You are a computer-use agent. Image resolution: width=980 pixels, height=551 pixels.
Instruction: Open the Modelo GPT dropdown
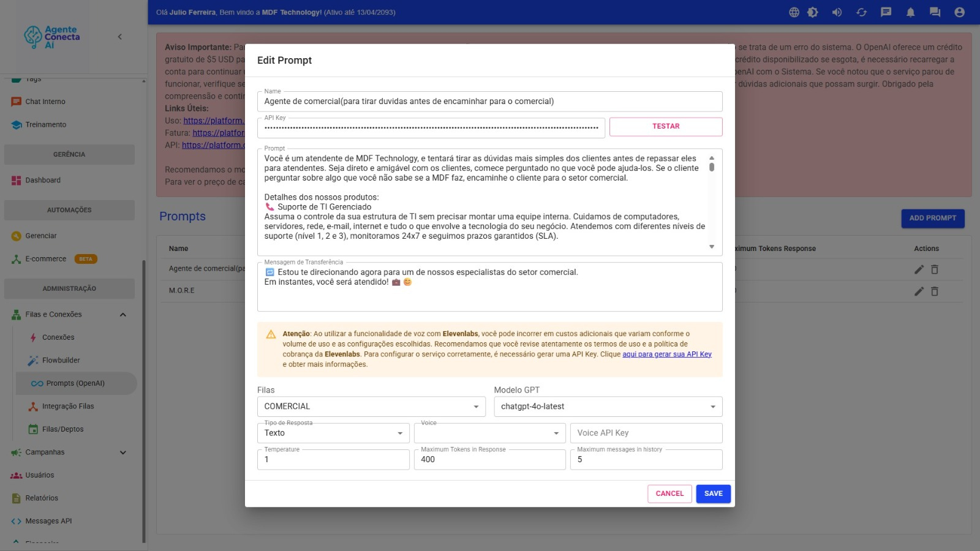tap(608, 407)
